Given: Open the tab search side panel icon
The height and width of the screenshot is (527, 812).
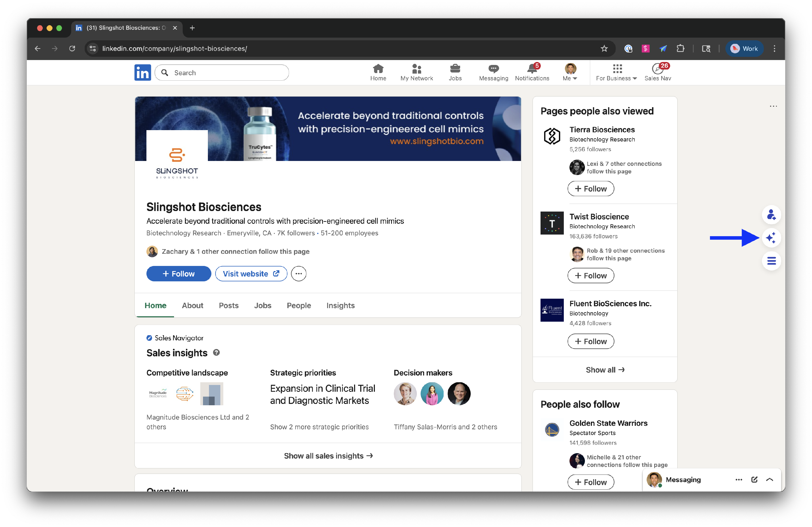Looking at the screenshot, I should click(x=706, y=48).
